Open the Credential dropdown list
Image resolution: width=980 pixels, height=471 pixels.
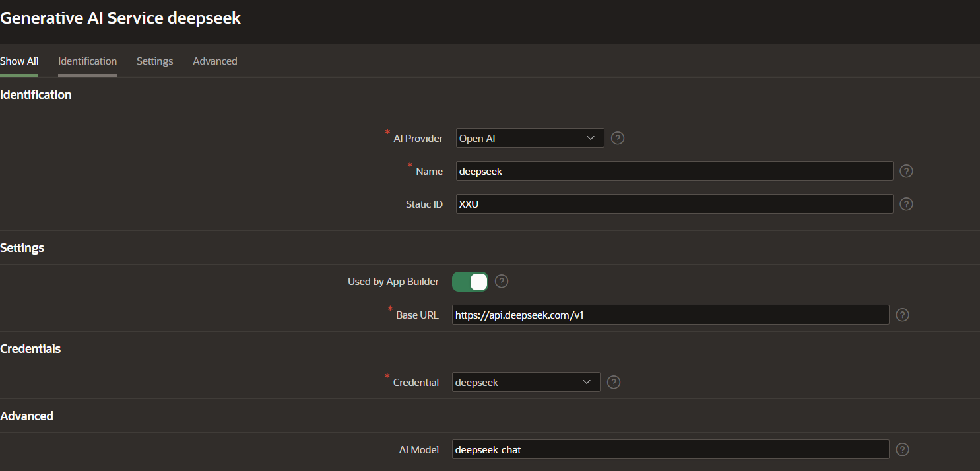(526, 383)
